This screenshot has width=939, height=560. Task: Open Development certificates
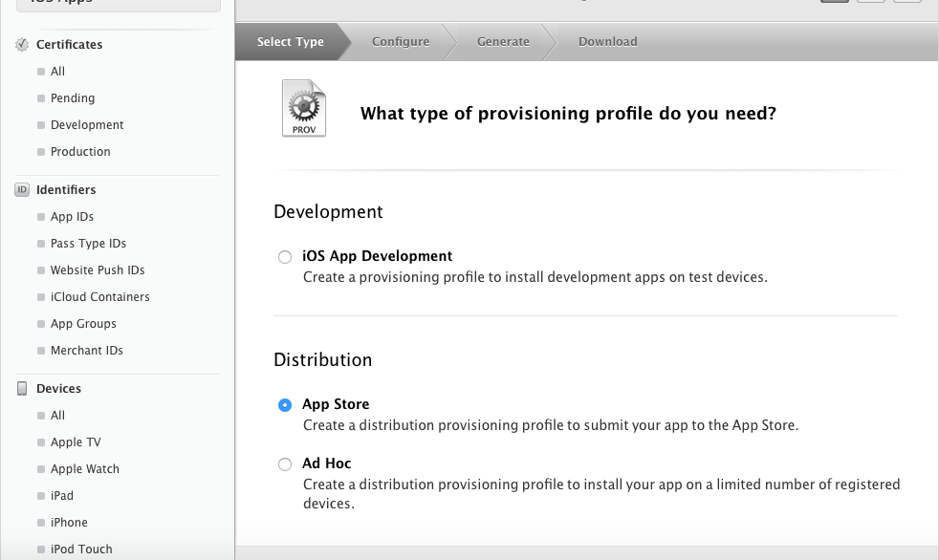87,125
